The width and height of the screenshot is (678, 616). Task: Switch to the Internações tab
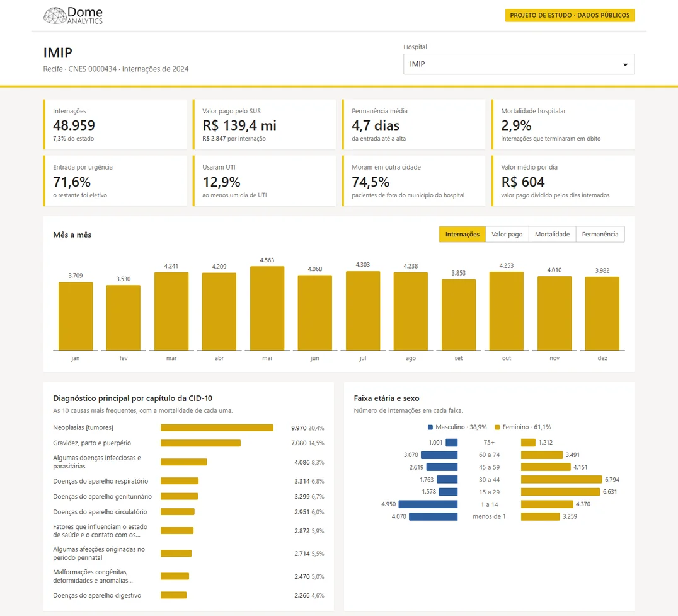coord(463,234)
